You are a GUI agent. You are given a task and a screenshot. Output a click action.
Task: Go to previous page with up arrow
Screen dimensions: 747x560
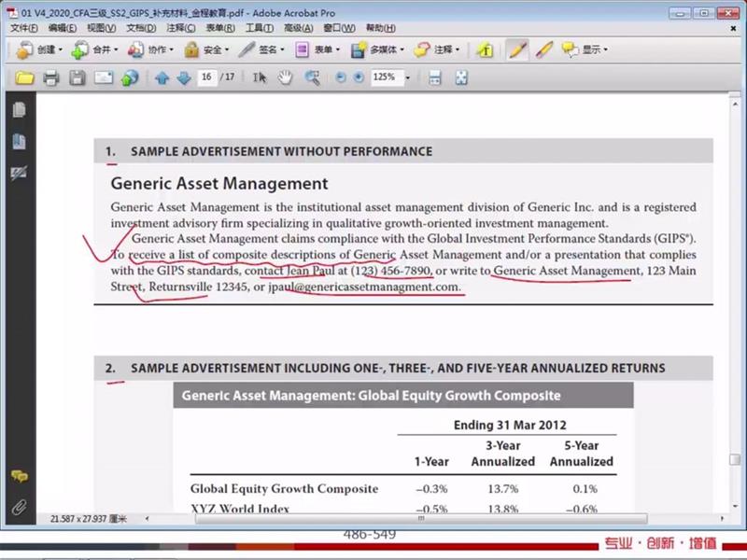pos(162,77)
